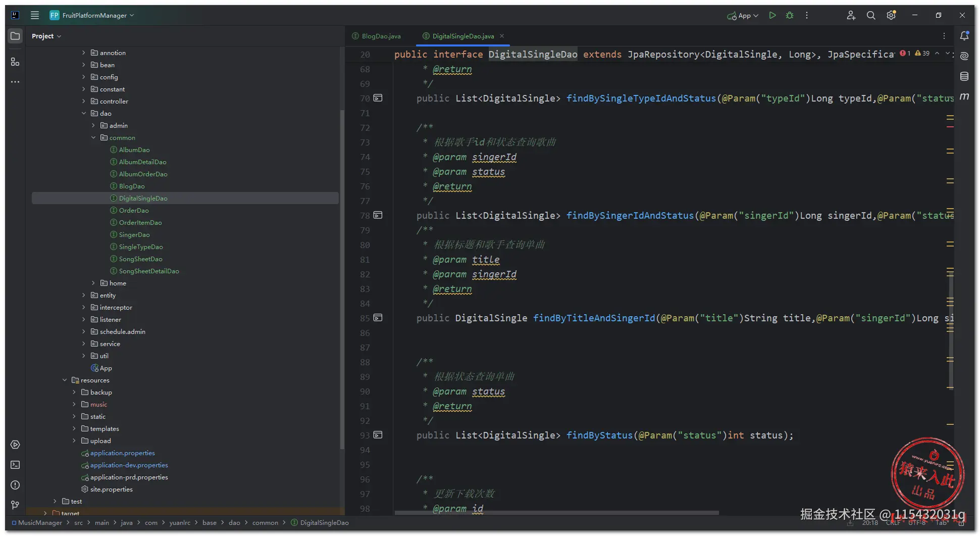Viewport: 980px width, 536px height.
Task: Click the editor vertical scrollbar thumb
Action: 951,331
